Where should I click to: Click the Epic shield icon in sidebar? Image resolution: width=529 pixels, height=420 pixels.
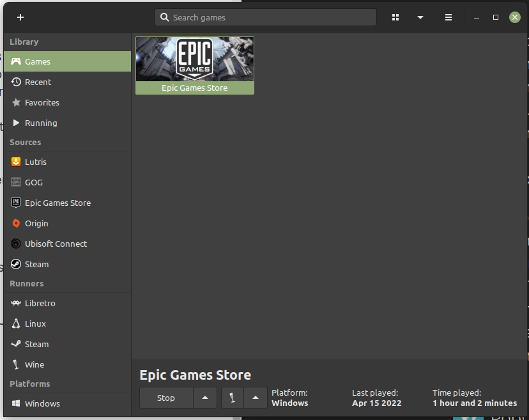(x=16, y=203)
